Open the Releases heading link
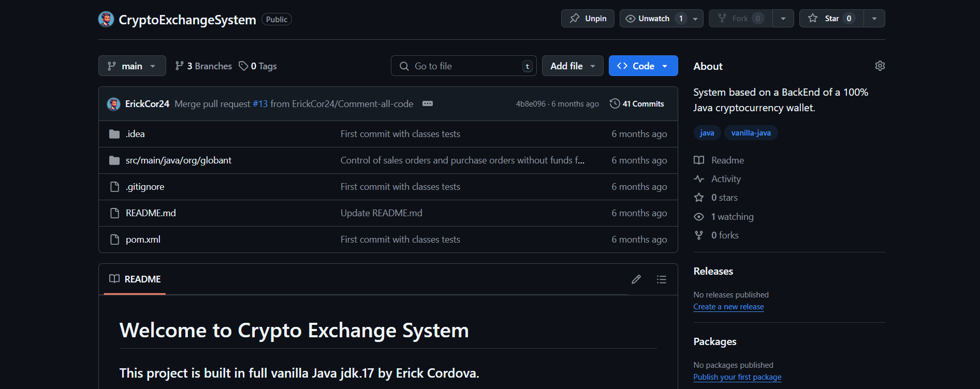Image resolution: width=980 pixels, height=389 pixels. pyautogui.click(x=713, y=271)
